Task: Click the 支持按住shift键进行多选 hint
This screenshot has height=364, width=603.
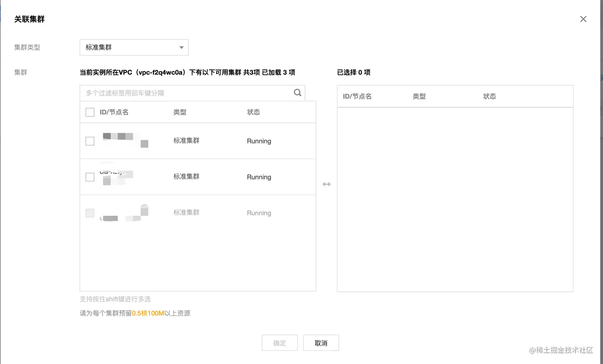Action: click(115, 299)
